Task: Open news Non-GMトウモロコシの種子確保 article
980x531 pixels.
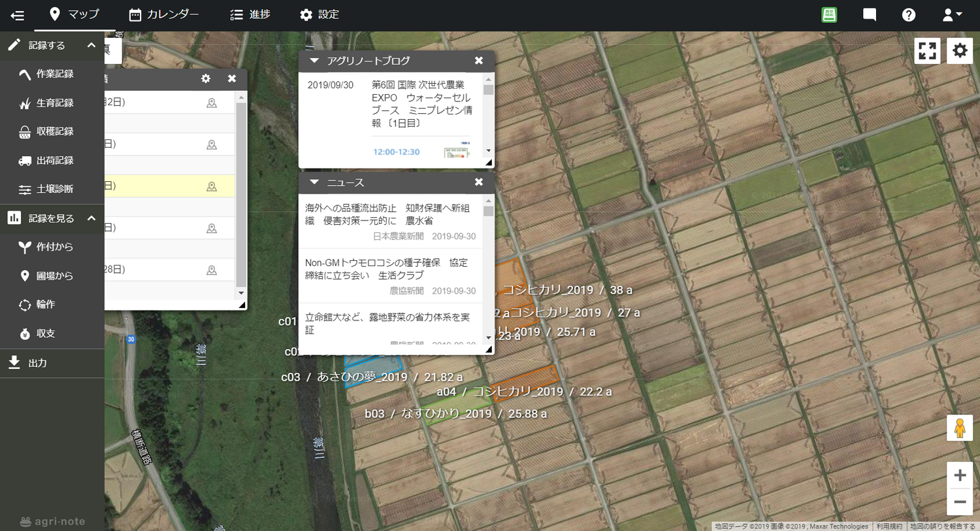Action: [x=391, y=275]
